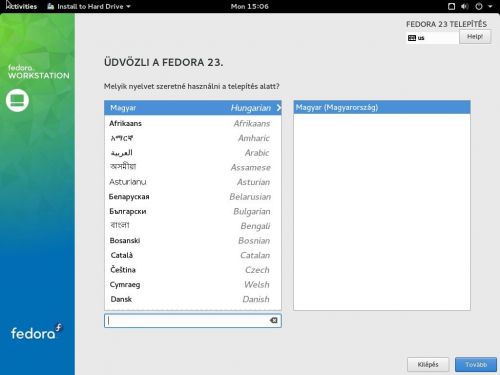The image size is (500, 375).
Task: Select the Assamese language row
Action: click(x=193, y=167)
